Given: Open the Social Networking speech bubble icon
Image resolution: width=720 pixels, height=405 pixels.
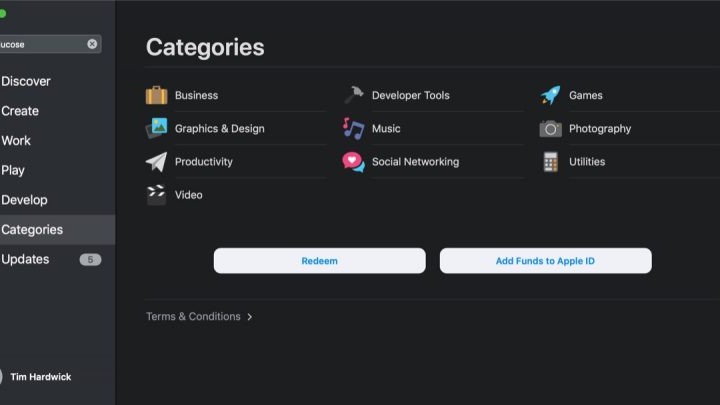Looking at the screenshot, I should (353, 162).
